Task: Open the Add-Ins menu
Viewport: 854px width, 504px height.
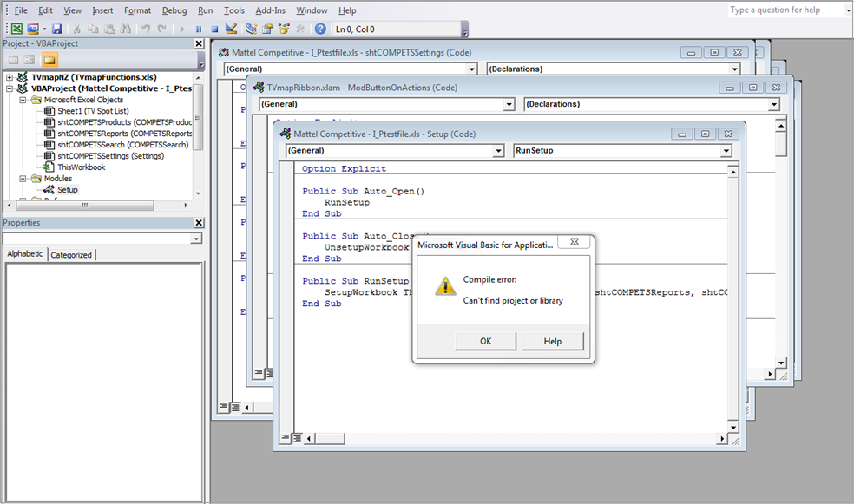Action: click(270, 10)
